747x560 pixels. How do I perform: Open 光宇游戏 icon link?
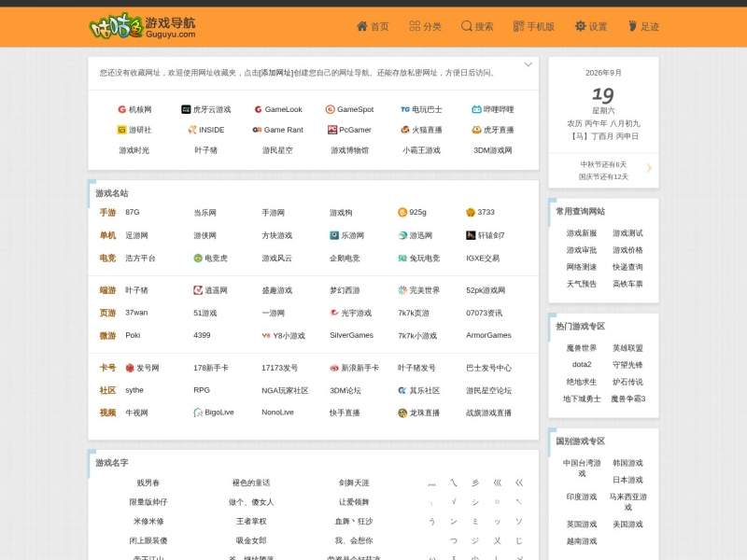(x=351, y=313)
